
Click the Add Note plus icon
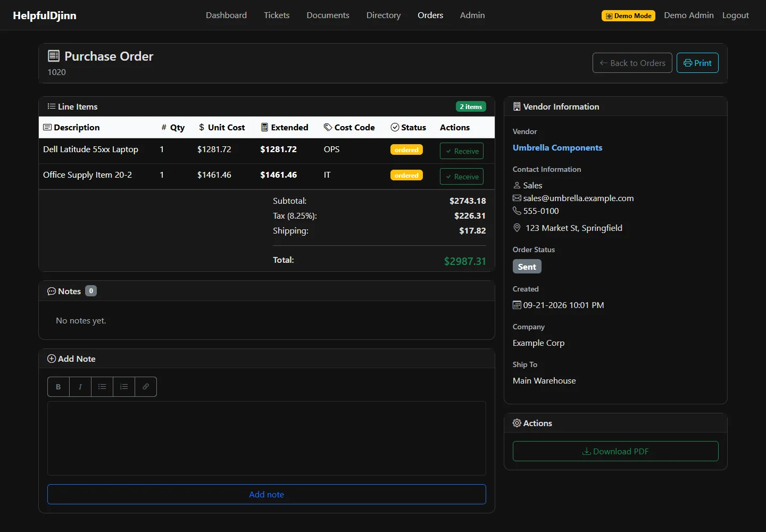coord(52,359)
